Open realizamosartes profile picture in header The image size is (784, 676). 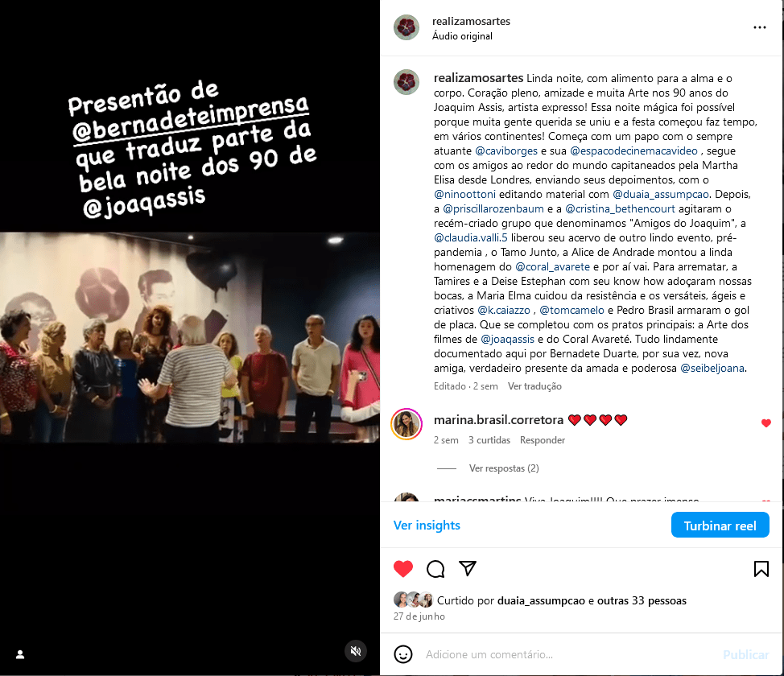[x=406, y=27]
